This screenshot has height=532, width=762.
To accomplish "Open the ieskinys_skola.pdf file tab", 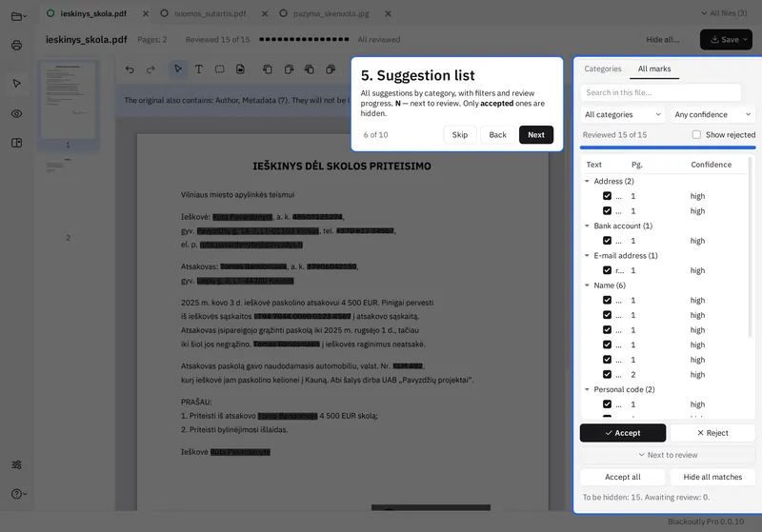I will pos(93,13).
